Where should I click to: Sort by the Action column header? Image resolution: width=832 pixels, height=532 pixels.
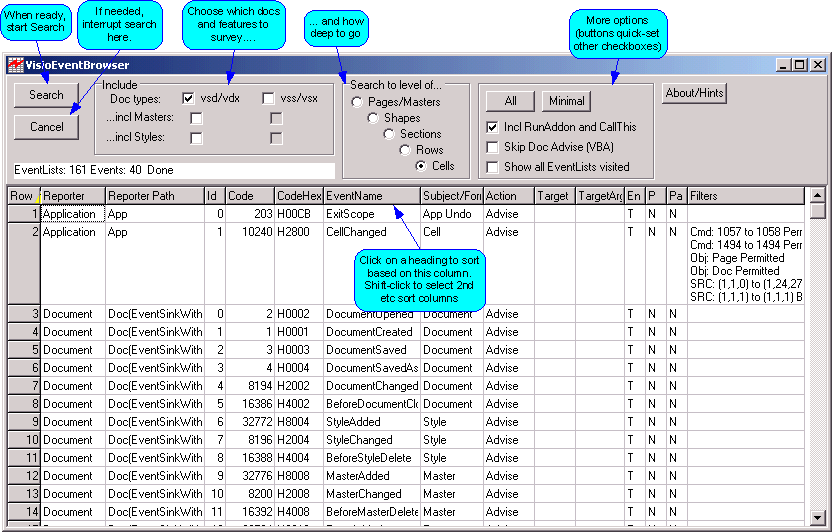click(508, 196)
